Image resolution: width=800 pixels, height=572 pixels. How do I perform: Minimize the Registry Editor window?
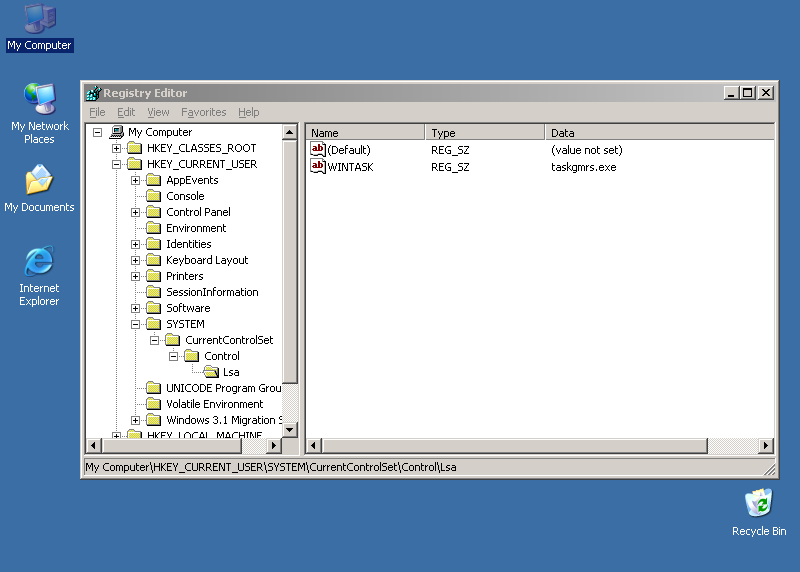point(731,93)
